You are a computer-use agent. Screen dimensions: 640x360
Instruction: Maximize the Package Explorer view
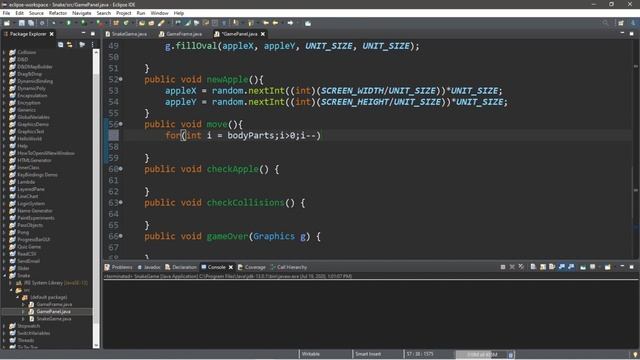pyautogui.click(x=93, y=34)
